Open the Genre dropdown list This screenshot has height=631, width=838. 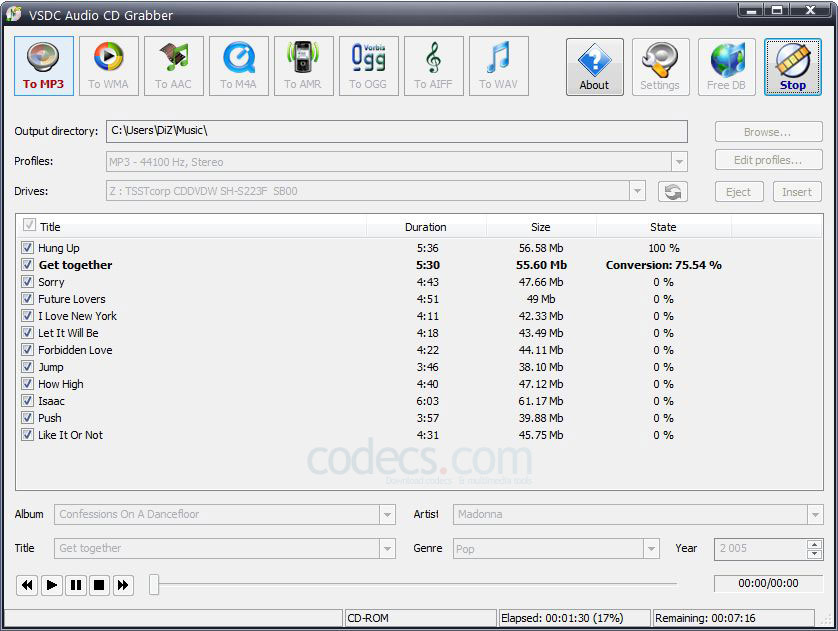(651, 549)
